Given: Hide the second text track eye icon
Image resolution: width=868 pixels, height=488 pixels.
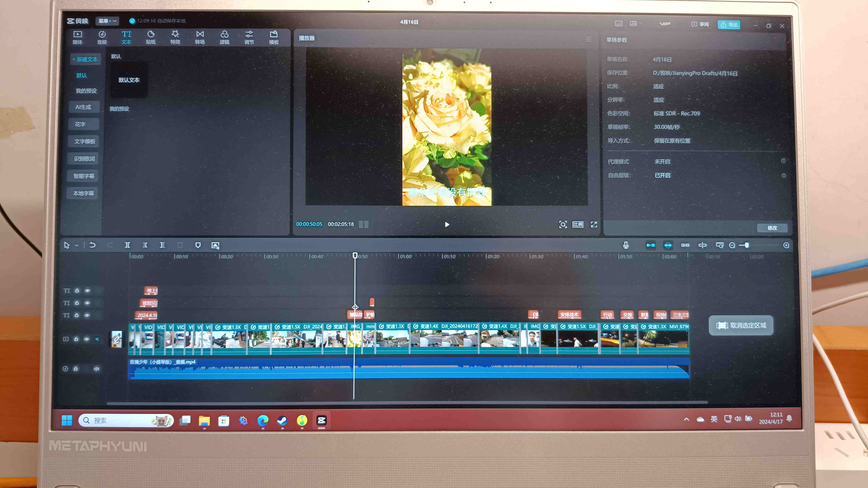Looking at the screenshot, I should point(87,303).
